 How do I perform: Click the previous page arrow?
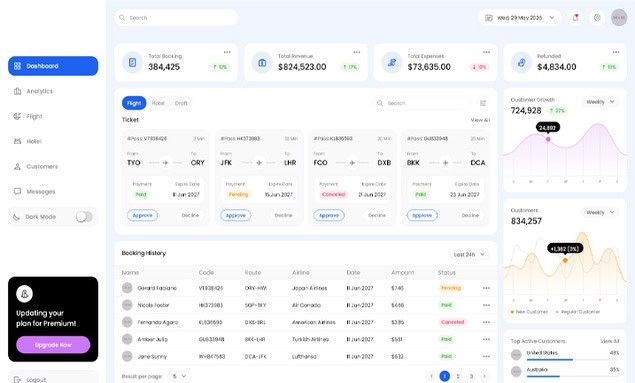tap(431, 376)
